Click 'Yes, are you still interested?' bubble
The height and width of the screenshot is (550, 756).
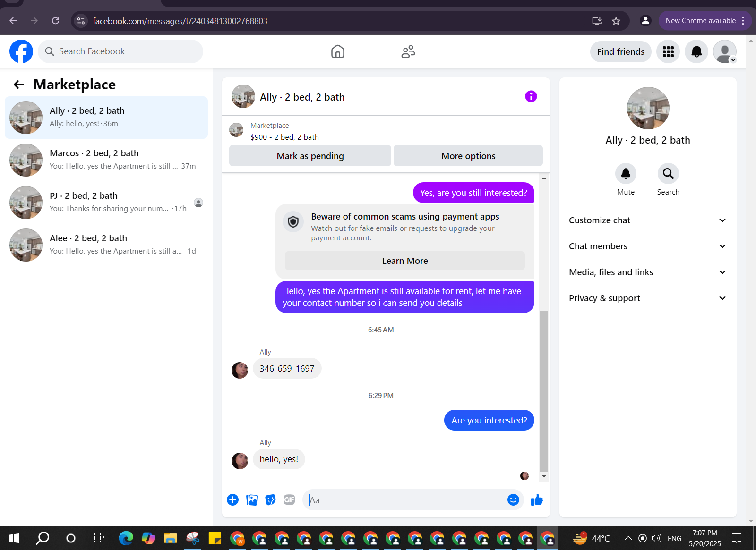[473, 193]
